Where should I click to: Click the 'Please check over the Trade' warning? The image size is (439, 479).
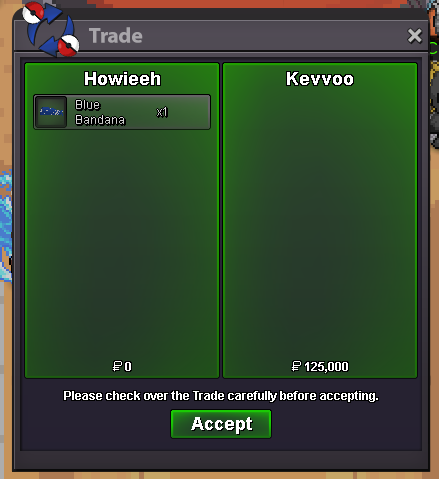(221, 396)
